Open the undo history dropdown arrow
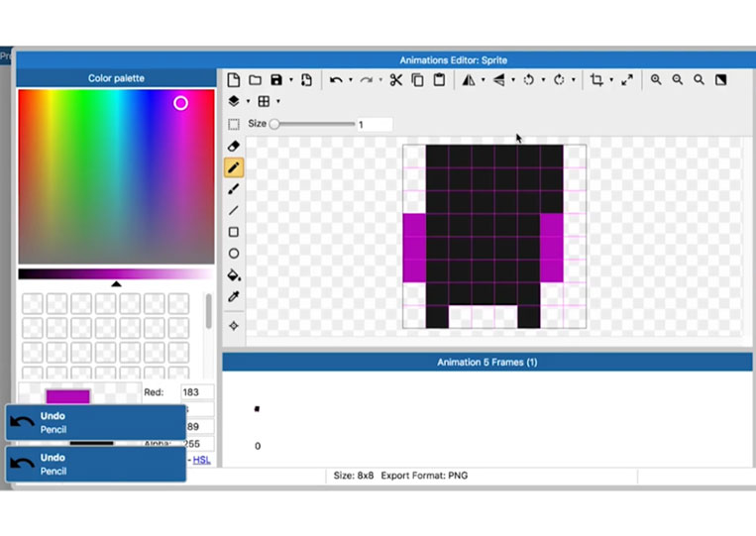Screen dimensions: 756x536 pos(351,80)
